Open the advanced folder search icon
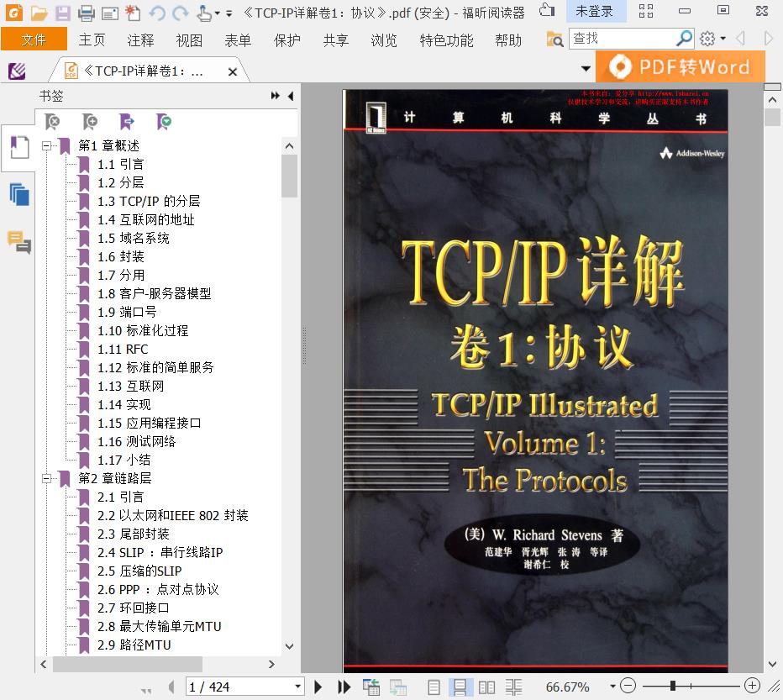 pos(554,39)
